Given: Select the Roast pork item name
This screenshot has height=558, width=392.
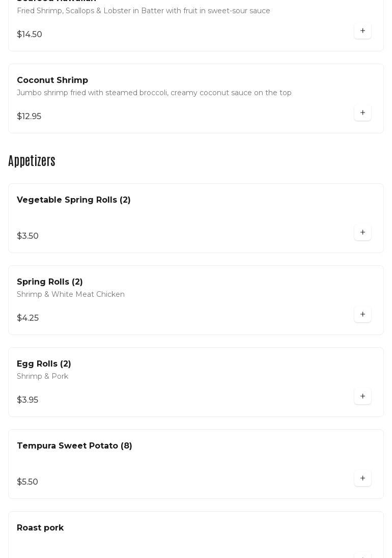Looking at the screenshot, I should [x=40, y=528].
